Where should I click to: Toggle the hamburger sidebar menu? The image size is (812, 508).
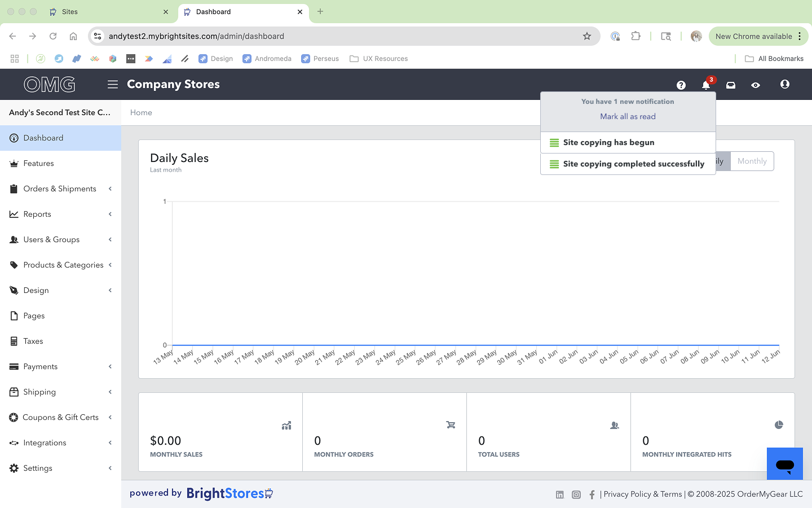[113, 84]
